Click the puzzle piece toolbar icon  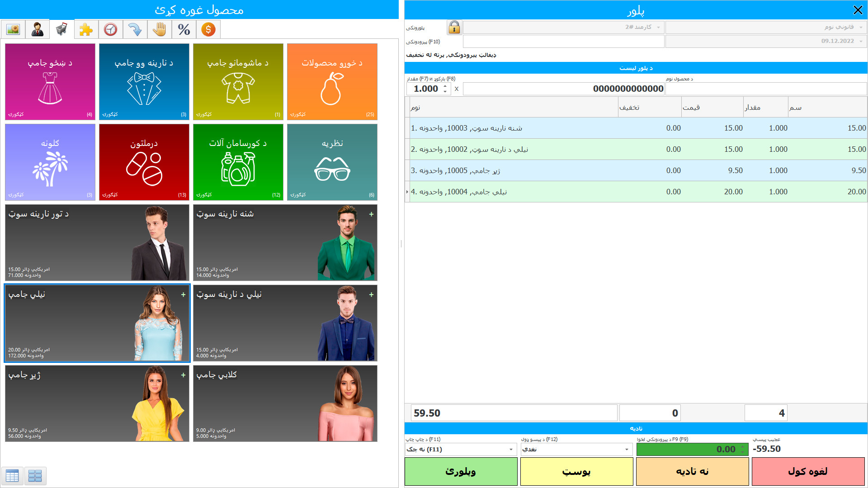tap(86, 30)
